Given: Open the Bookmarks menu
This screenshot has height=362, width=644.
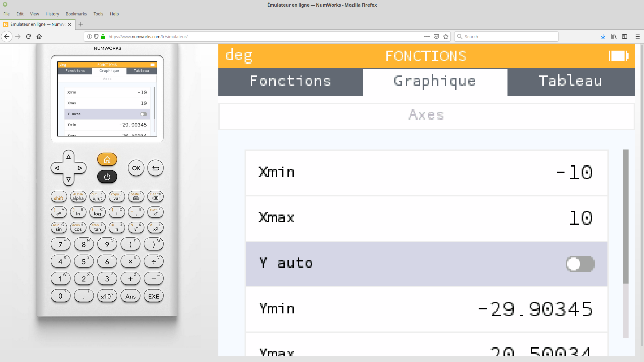Looking at the screenshot, I should 76,14.
